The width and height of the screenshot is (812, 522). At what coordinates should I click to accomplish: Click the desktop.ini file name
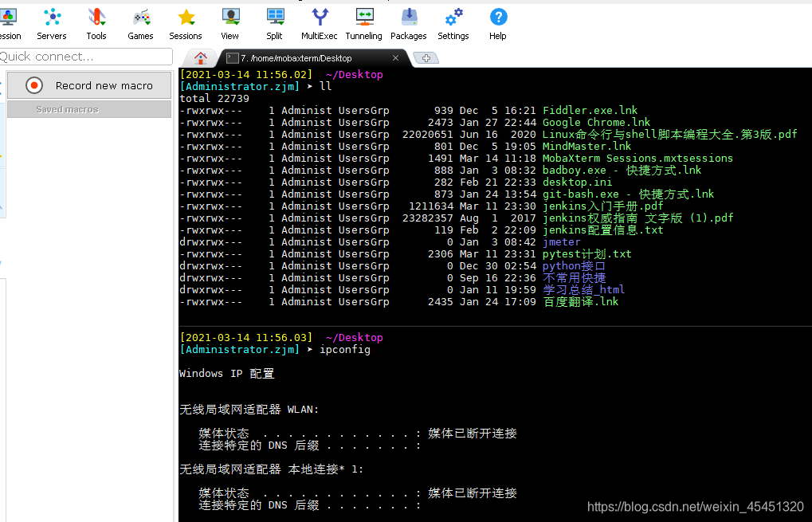coord(577,182)
